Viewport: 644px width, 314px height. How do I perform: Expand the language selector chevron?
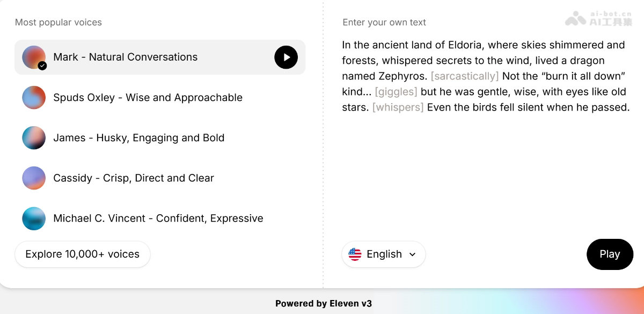point(412,254)
